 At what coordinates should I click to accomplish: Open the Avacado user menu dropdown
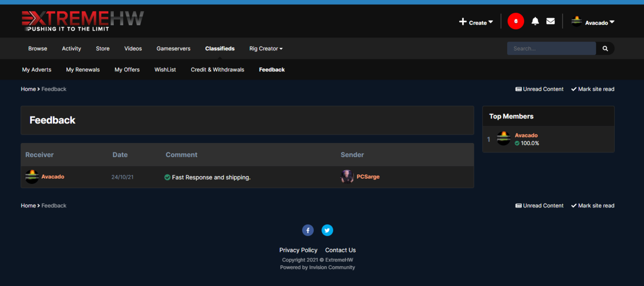point(600,23)
